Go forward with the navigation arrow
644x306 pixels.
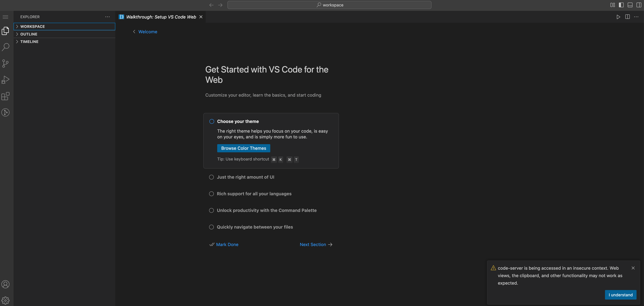pos(220,5)
